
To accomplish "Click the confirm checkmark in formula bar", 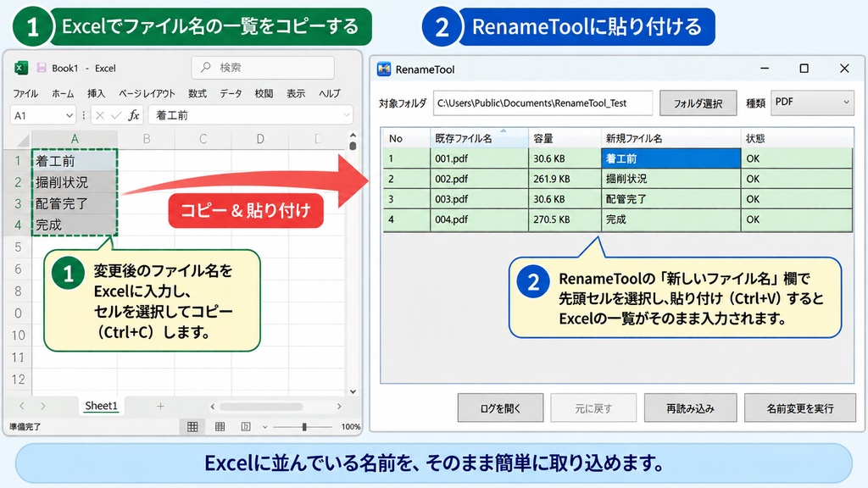I will click(116, 115).
